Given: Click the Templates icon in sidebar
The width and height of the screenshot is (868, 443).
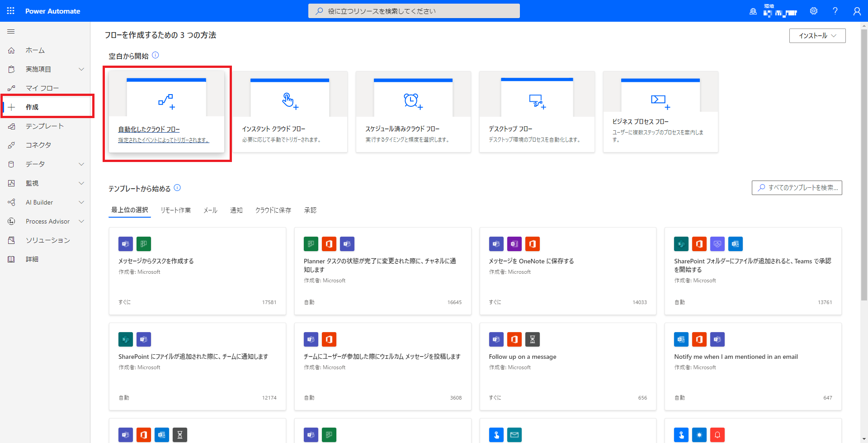Looking at the screenshot, I should point(12,126).
